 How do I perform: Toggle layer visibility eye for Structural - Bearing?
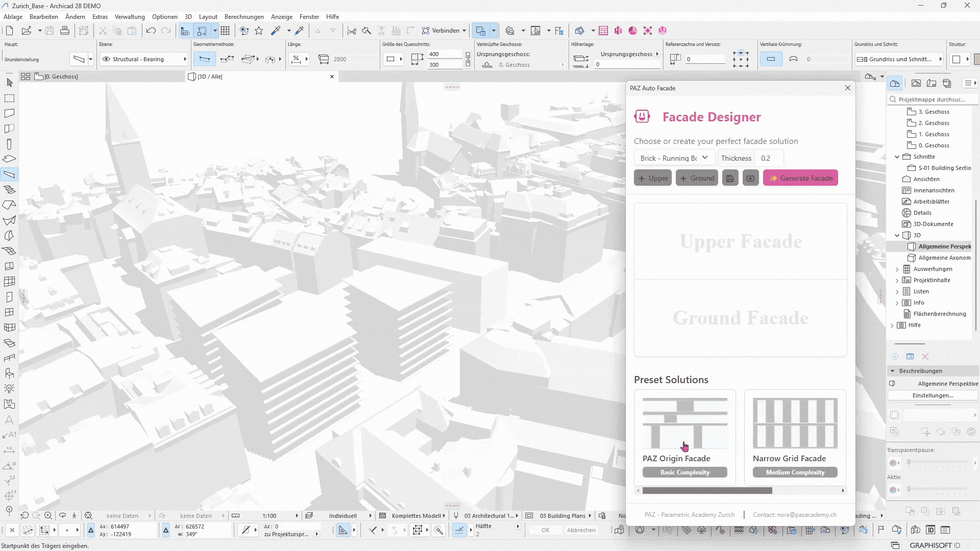106,59
